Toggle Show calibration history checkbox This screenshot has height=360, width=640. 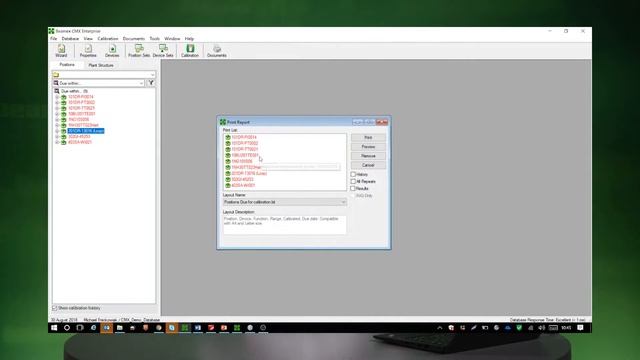click(x=55, y=308)
